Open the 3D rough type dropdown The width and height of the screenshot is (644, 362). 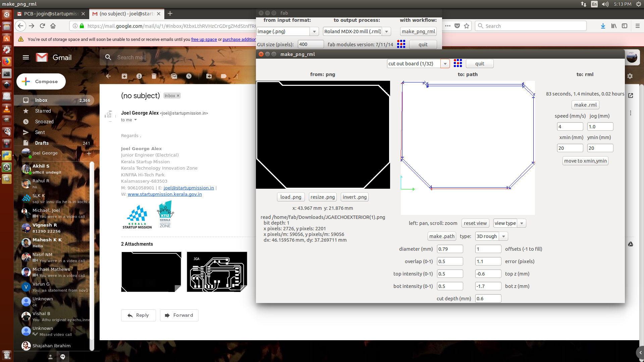coord(503,237)
